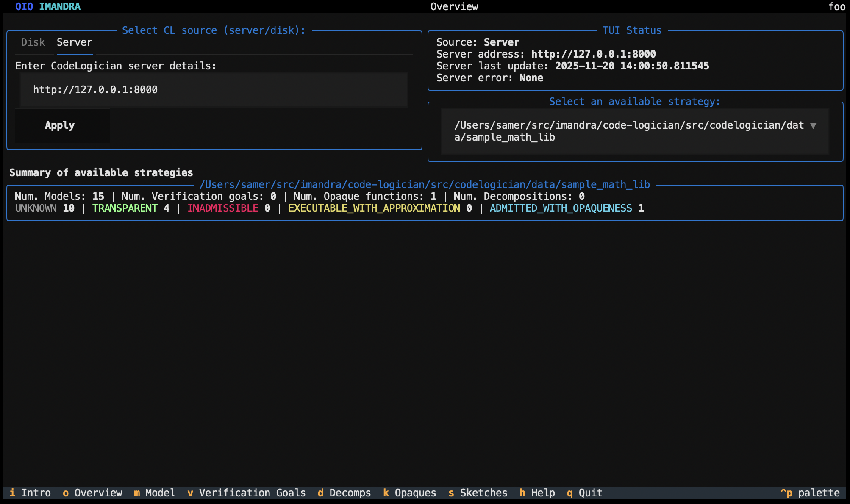Select the Server tab

(x=74, y=42)
